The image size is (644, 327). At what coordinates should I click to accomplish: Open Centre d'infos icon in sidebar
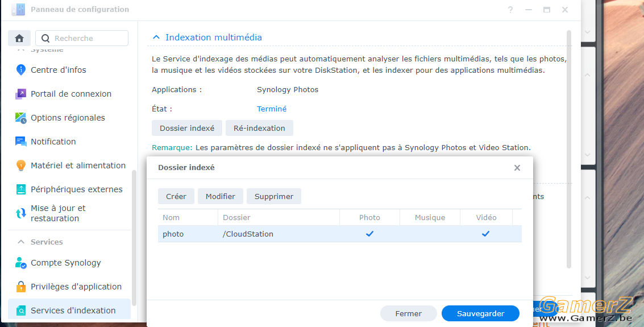coord(20,70)
